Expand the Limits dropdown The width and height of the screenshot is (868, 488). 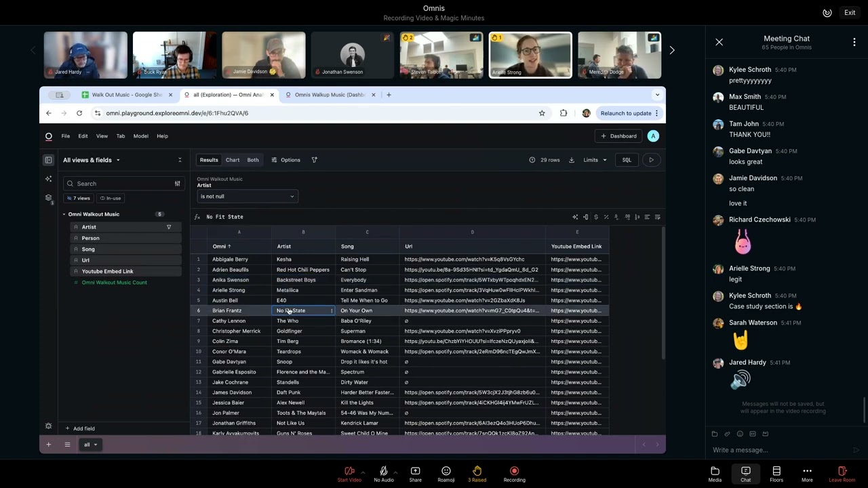[595, 160]
